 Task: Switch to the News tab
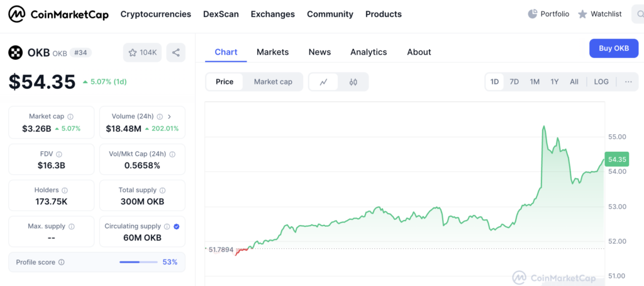click(x=319, y=52)
